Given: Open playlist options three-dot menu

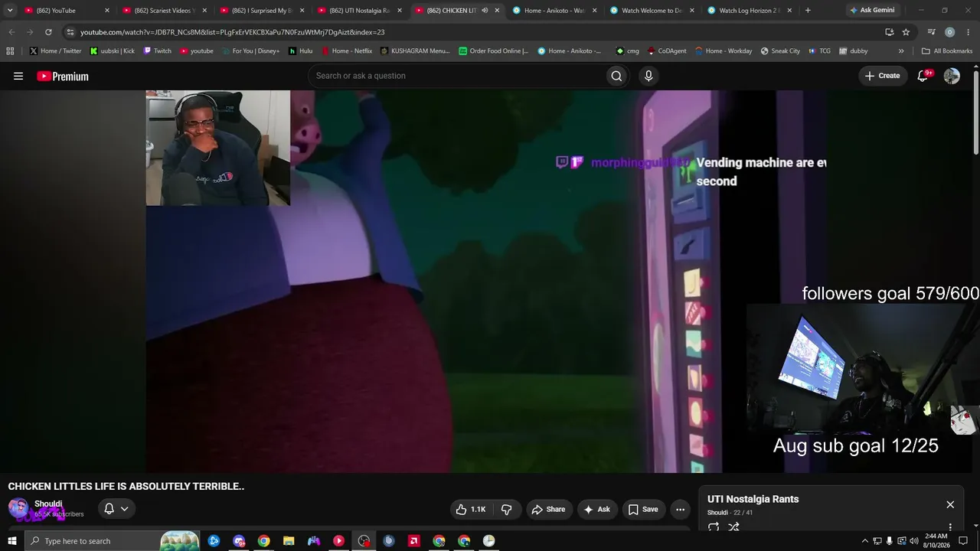Looking at the screenshot, I should pyautogui.click(x=950, y=527).
